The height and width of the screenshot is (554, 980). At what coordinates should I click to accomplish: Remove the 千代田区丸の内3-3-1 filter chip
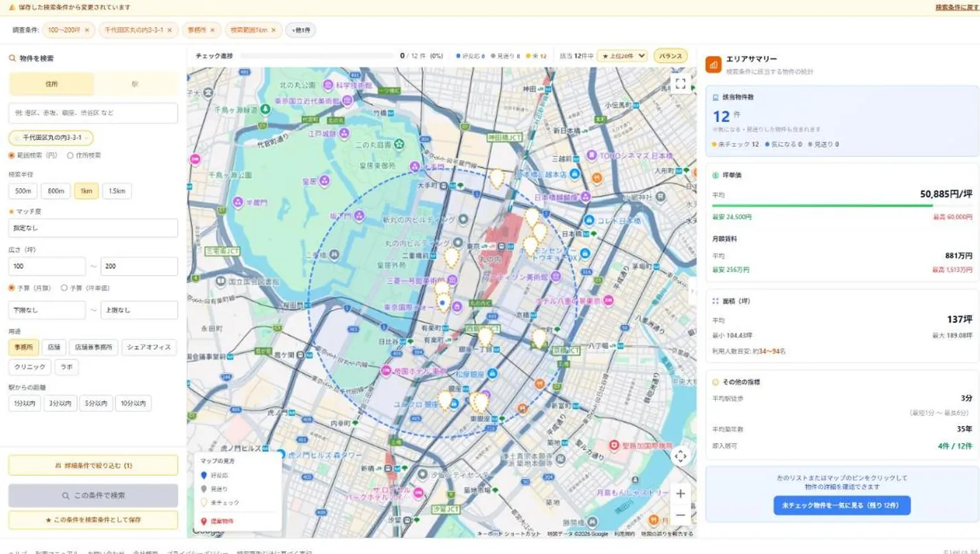point(169,30)
